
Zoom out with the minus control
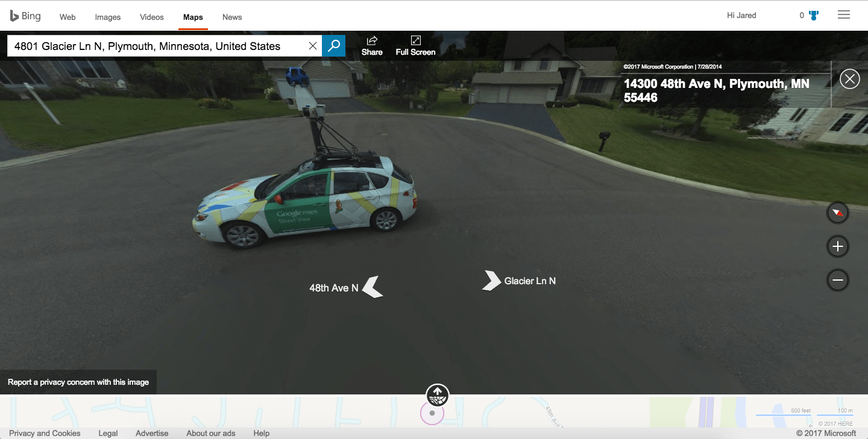(837, 280)
